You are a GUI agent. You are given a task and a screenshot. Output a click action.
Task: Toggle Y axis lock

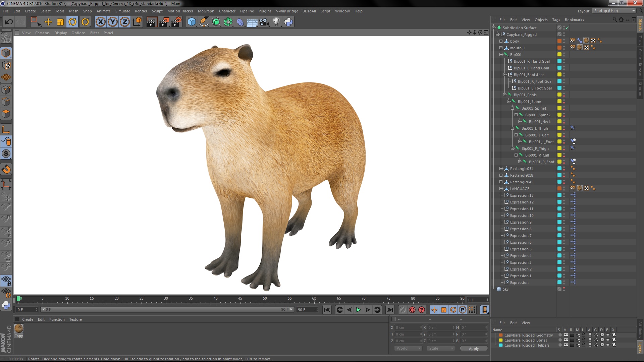[113, 22]
